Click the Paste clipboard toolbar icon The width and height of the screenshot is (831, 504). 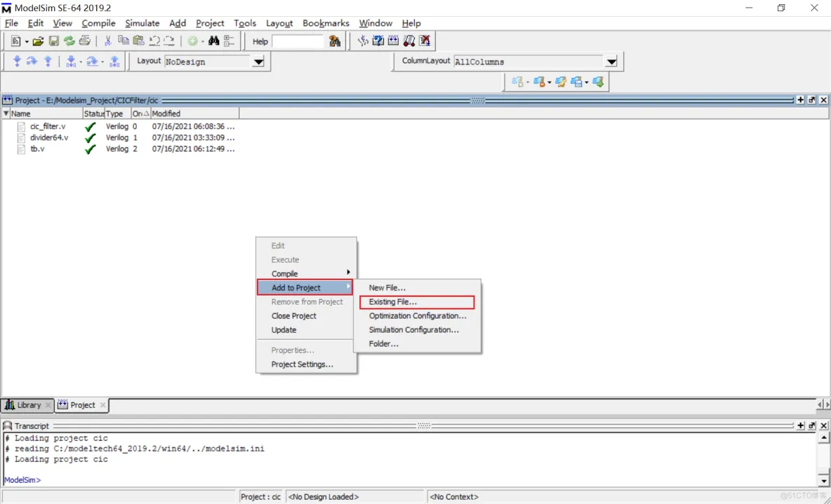tap(139, 41)
